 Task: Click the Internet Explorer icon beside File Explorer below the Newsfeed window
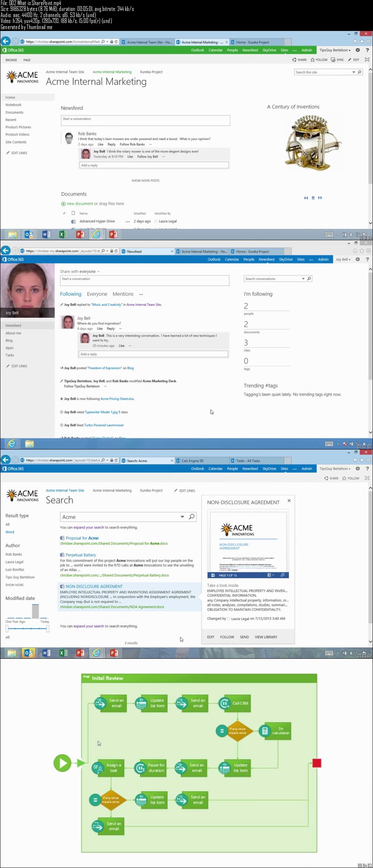(x=12, y=444)
